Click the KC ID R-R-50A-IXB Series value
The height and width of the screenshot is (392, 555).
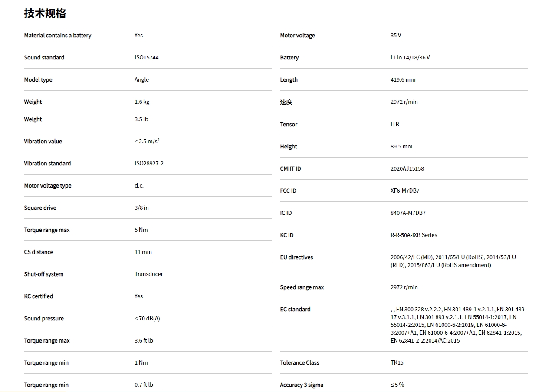point(414,235)
